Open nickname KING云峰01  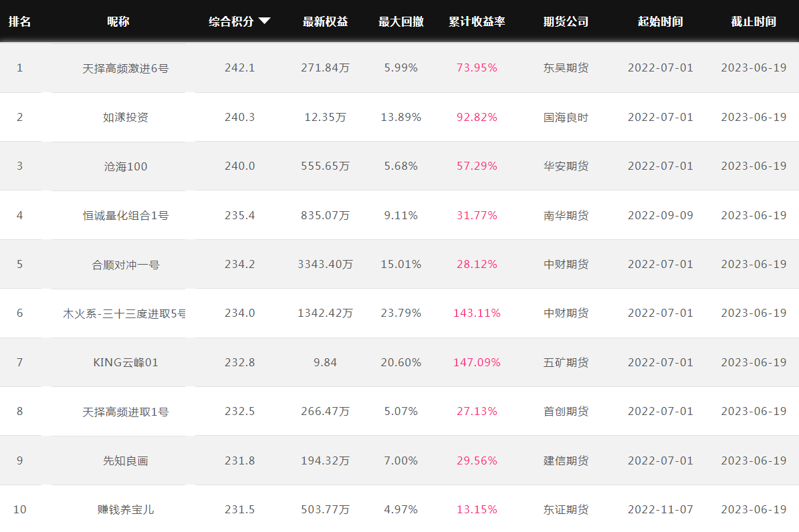(x=125, y=363)
